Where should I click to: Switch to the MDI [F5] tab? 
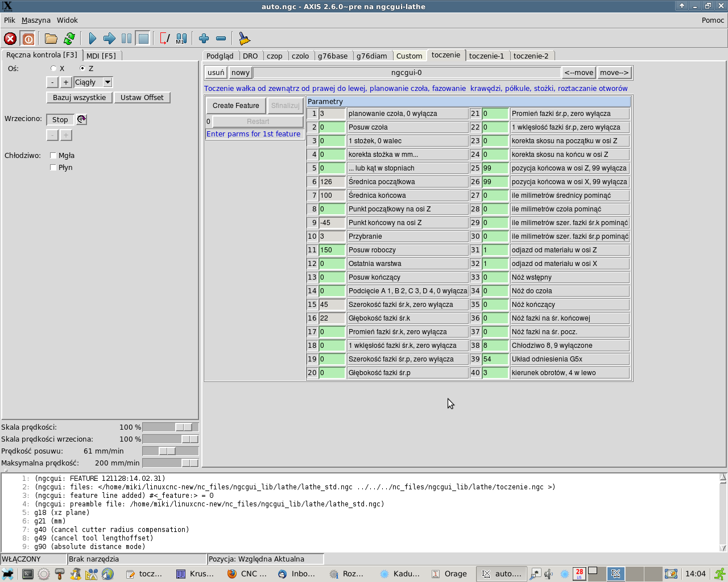click(101, 56)
